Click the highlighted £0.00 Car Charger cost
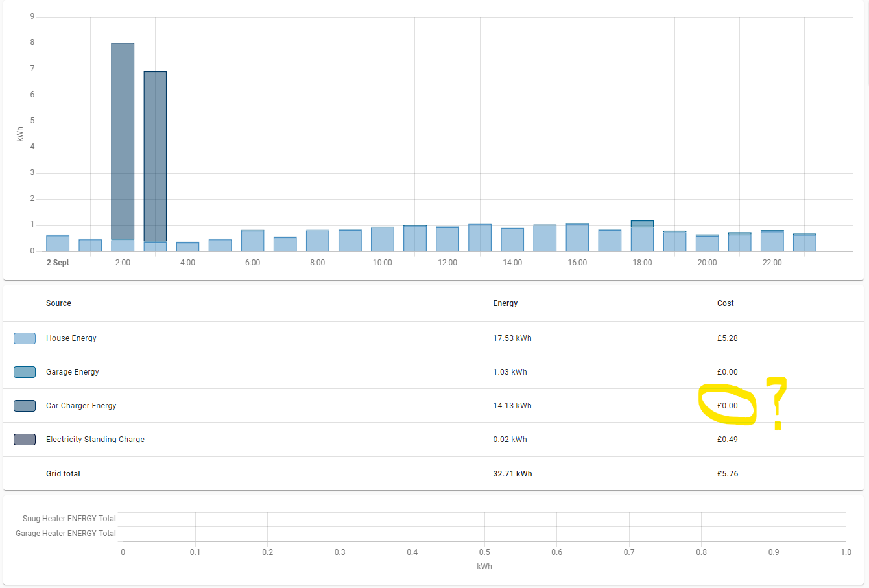The height and width of the screenshot is (588, 869). coord(727,405)
